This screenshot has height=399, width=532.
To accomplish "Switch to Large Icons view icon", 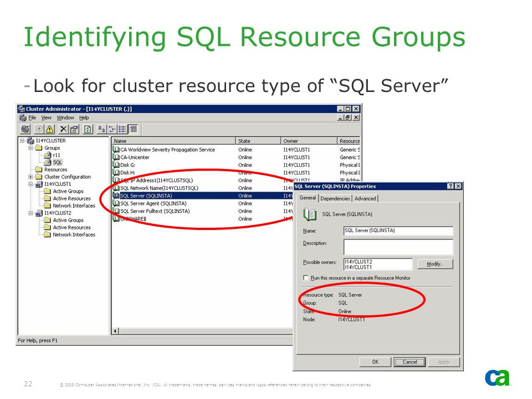I will (x=101, y=129).
